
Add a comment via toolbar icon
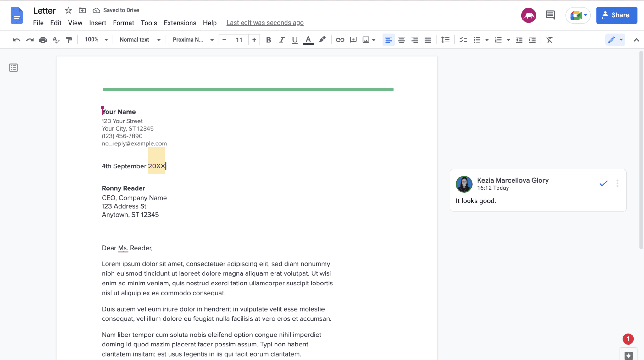tap(353, 40)
